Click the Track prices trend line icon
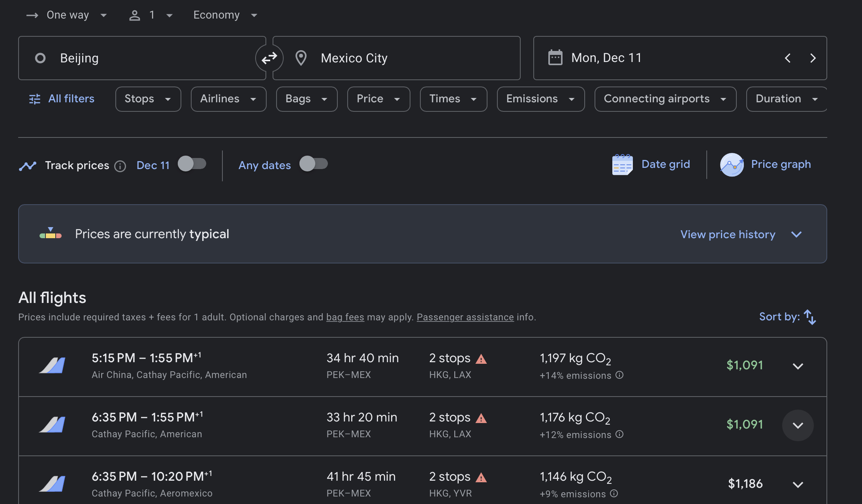Image resolution: width=862 pixels, height=504 pixels. pyautogui.click(x=28, y=166)
